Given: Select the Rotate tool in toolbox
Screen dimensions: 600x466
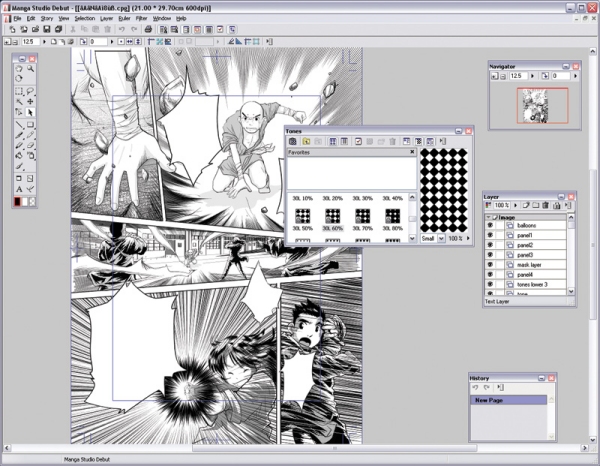Looking at the screenshot, I should click(19, 79).
